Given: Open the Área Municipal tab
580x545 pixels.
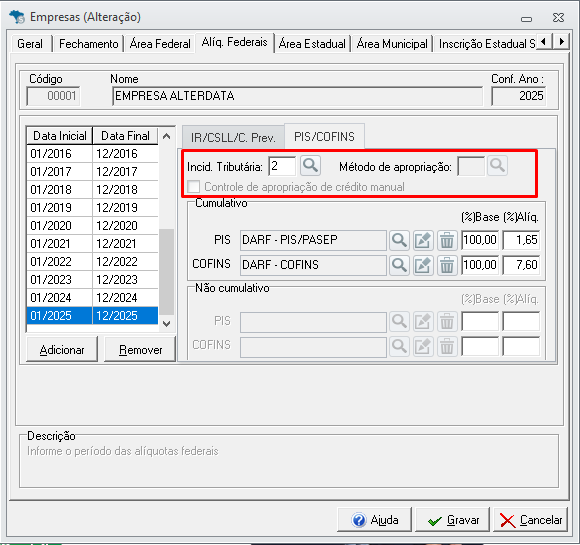Looking at the screenshot, I should (x=392, y=44).
